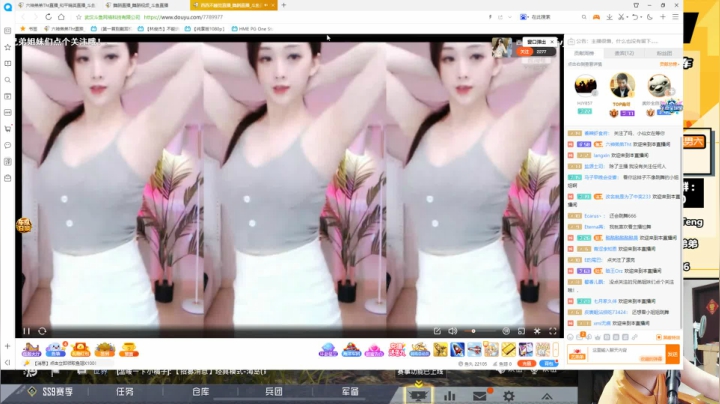Viewport: 720px width, 404px height.
Task: Open a new browser tab
Action: click(284, 5)
